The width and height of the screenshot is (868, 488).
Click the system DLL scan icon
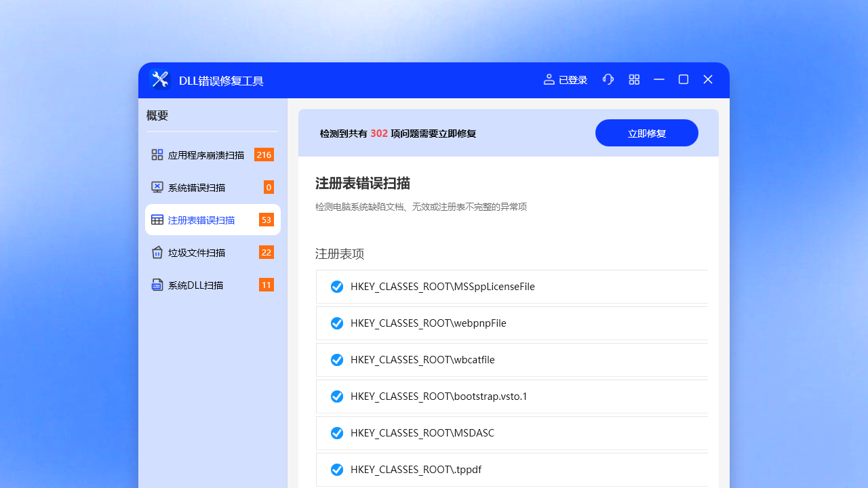[x=157, y=285]
